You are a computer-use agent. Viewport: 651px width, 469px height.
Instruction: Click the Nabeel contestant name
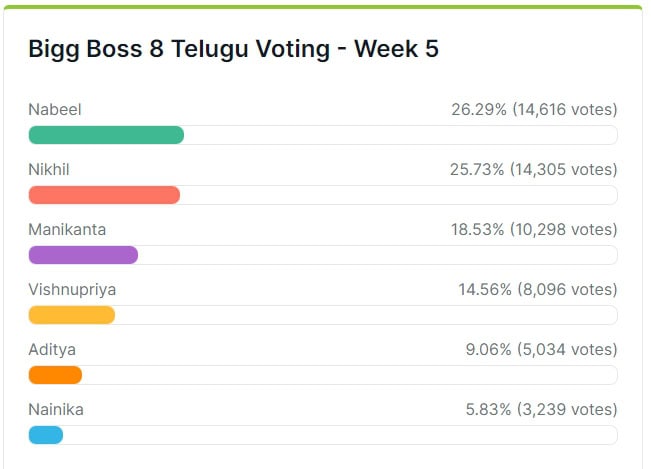[55, 110]
